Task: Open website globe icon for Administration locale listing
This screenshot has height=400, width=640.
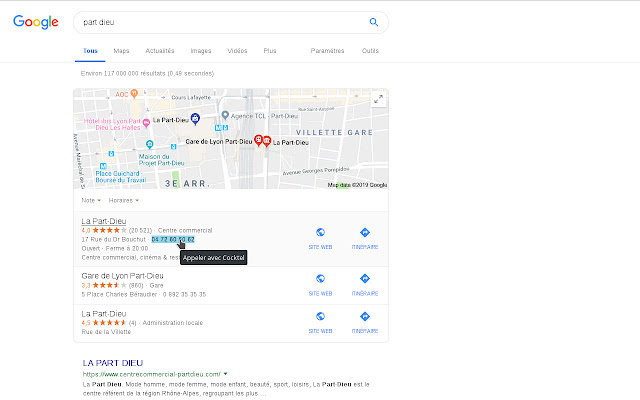Action: coord(320,316)
